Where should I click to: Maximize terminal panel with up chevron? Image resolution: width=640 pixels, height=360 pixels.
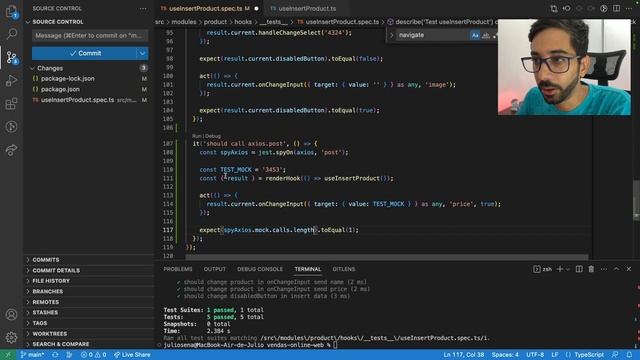616,269
